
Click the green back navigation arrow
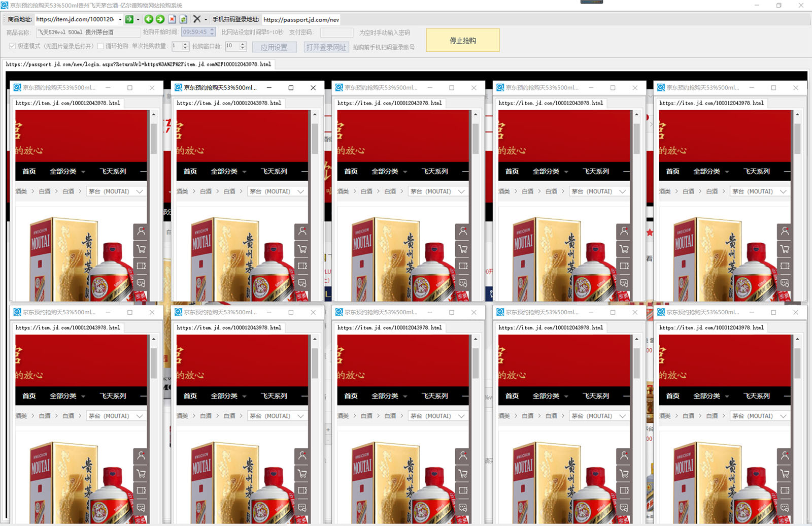[149, 19]
